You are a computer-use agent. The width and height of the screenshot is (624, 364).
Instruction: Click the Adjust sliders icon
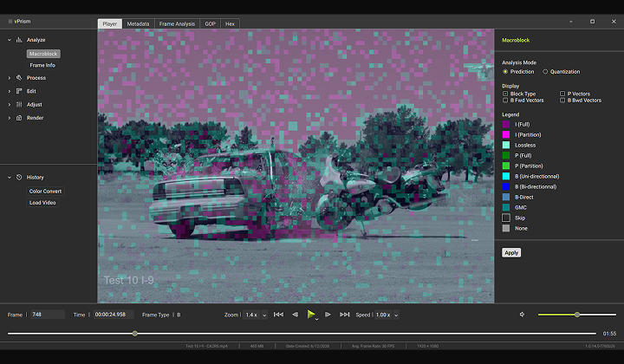[19, 104]
